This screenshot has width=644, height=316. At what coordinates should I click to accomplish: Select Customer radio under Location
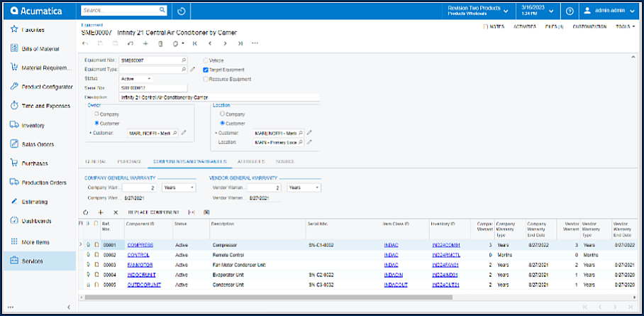tap(222, 123)
